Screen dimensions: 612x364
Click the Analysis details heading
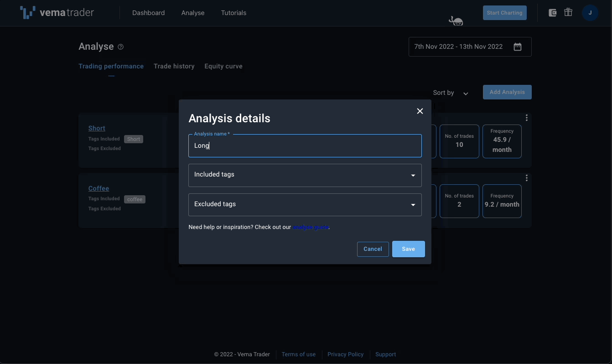229,119
